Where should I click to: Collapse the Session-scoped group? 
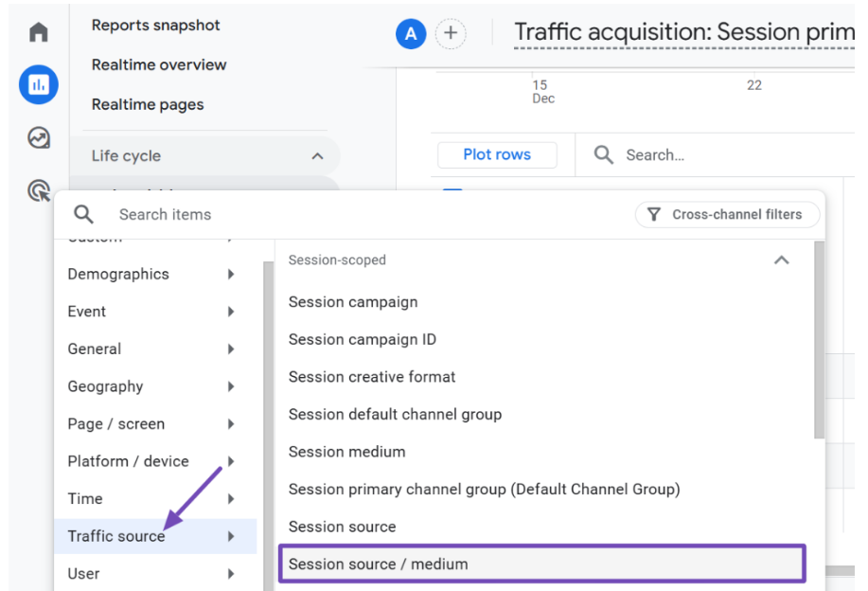[781, 260]
